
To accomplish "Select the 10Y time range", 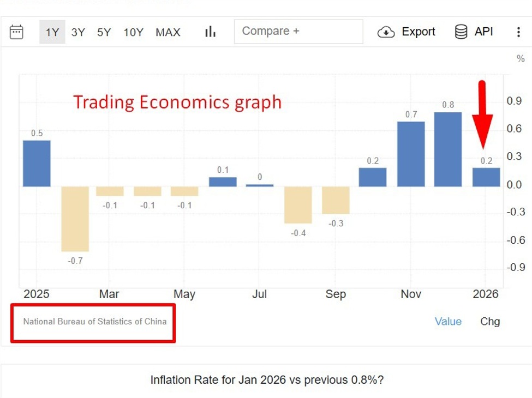I will pyautogui.click(x=133, y=32).
